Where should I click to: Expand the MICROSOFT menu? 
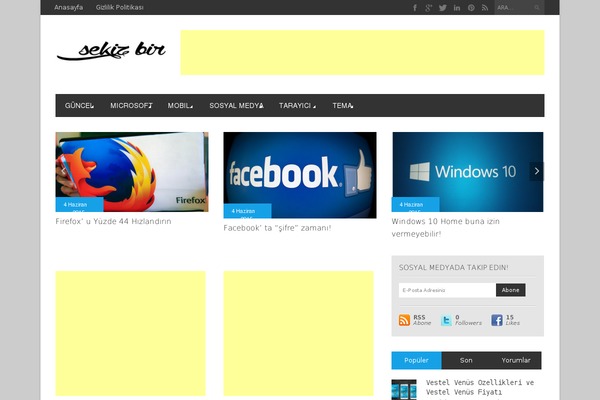click(131, 106)
